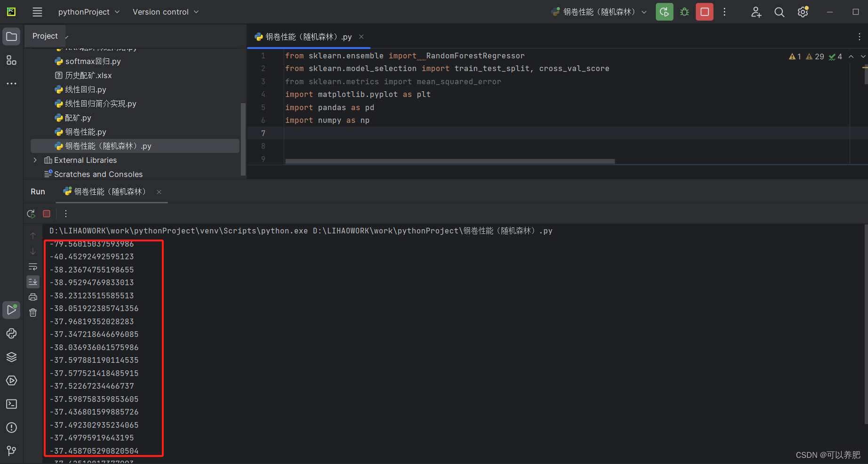Open the run configuration dropdown

599,12
